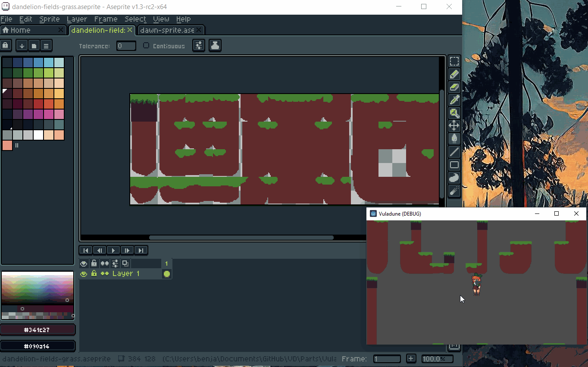Screen dimensions: 588x367
Task: Select the Zoom magnifier tool
Action: coord(454,113)
